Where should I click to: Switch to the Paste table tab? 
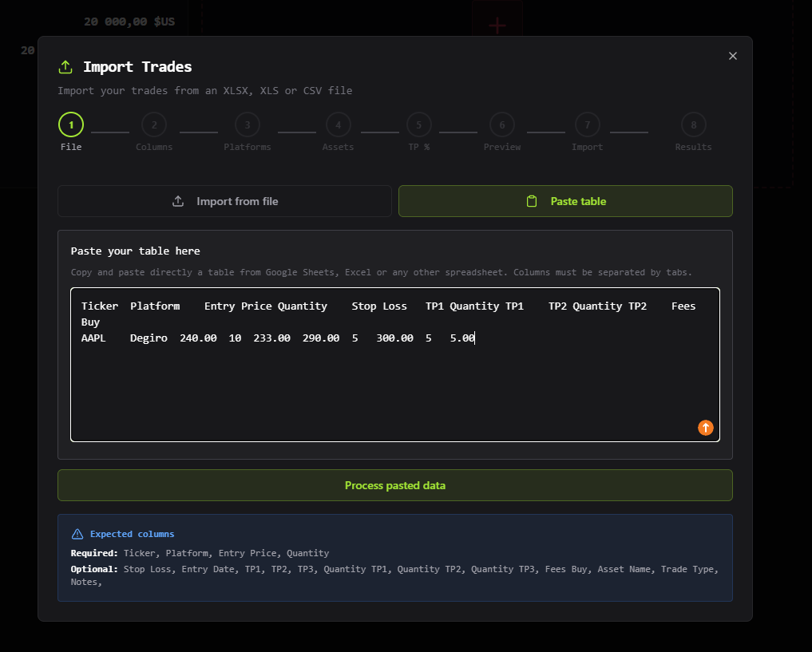click(565, 201)
